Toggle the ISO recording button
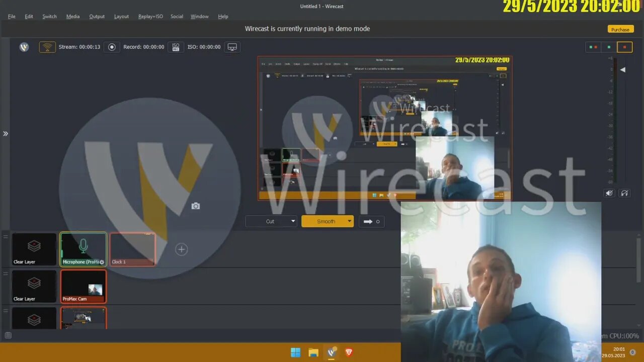 click(x=176, y=47)
